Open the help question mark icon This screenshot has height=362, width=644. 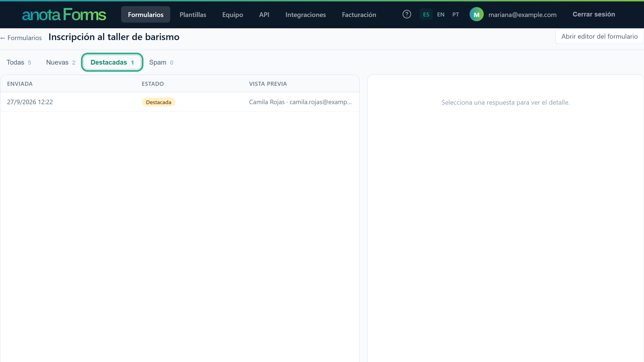407,14
